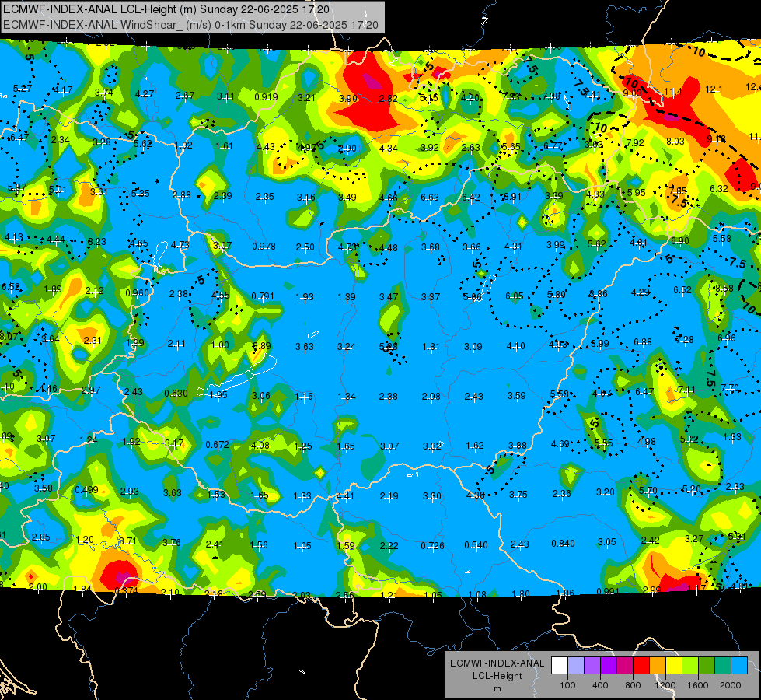This screenshot has height=700, width=761.
Task: Choose the orange legend color swatch
Action: point(658,665)
